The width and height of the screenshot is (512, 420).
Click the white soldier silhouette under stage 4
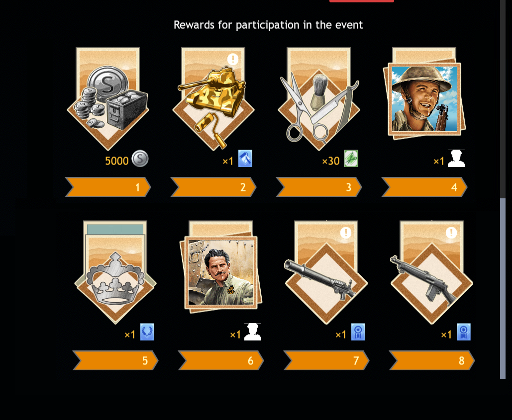tap(456, 159)
